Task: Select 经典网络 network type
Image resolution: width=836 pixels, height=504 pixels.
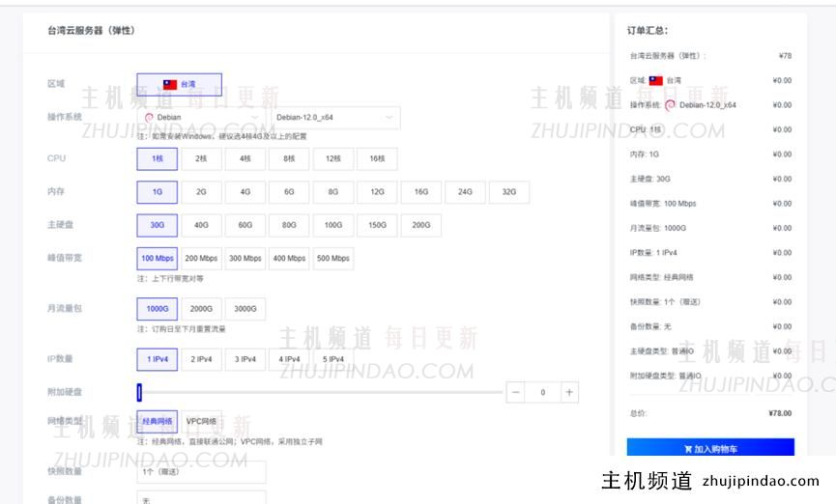Action: tap(158, 421)
